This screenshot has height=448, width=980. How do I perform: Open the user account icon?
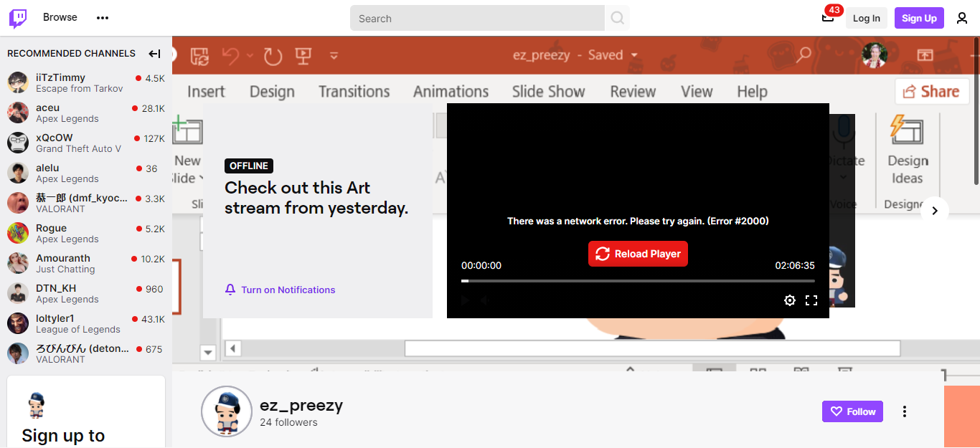tap(962, 18)
